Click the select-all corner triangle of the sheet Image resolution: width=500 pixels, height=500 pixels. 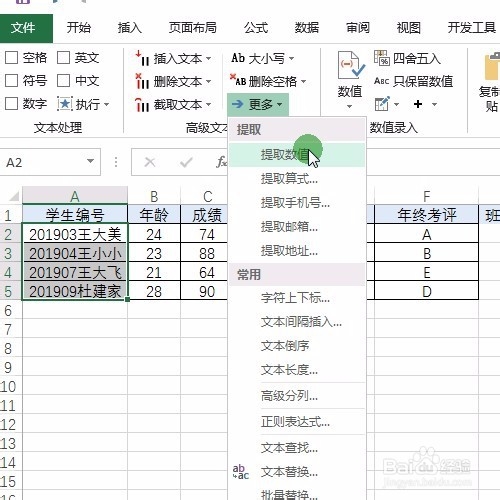tap(14, 196)
